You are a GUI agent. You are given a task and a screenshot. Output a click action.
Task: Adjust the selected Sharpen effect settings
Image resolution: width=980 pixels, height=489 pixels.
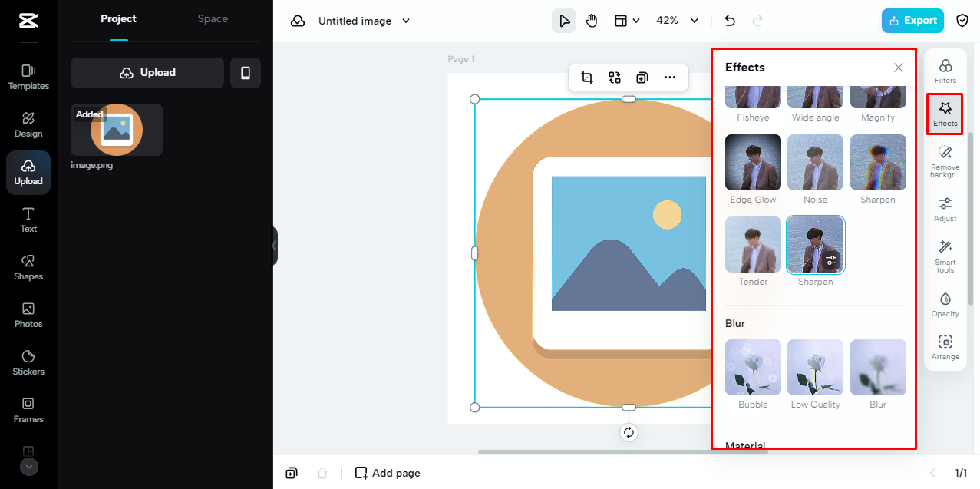(x=831, y=260)
